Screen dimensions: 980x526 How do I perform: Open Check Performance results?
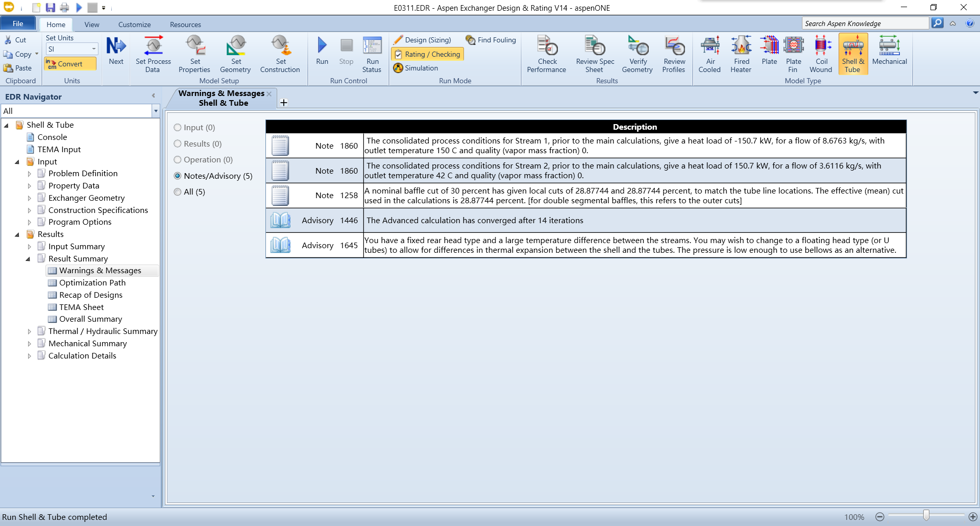point(547,54)
